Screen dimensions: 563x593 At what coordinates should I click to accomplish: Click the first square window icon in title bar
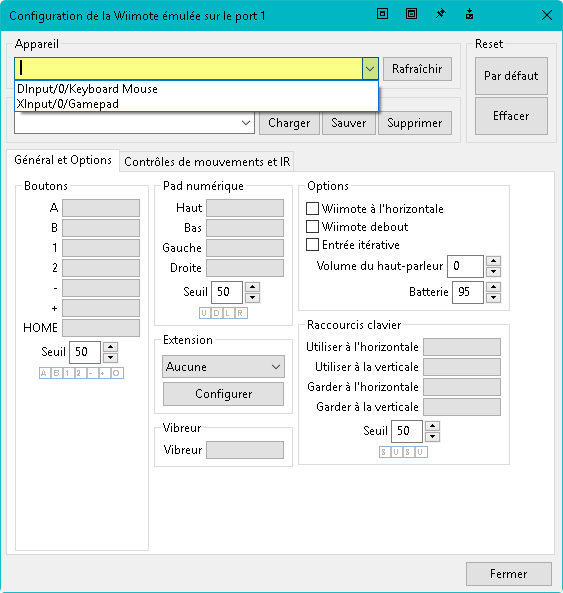(x=383, y=14)
